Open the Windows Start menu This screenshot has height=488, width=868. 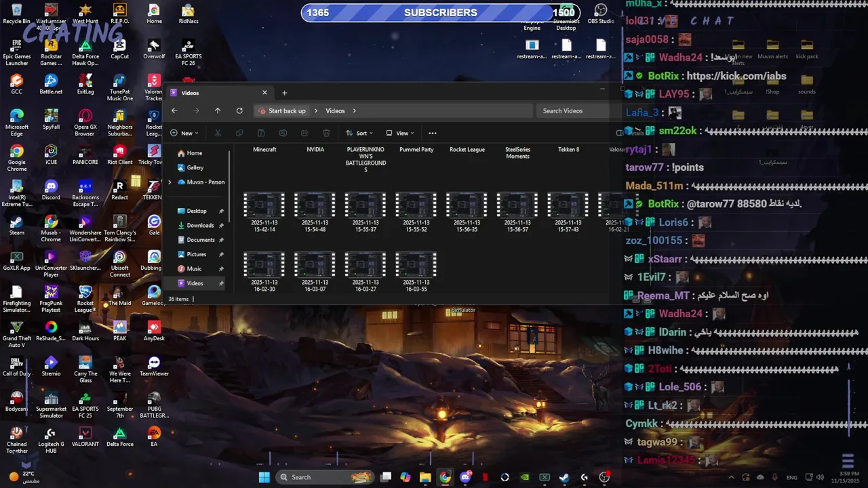tap(264, 477)
